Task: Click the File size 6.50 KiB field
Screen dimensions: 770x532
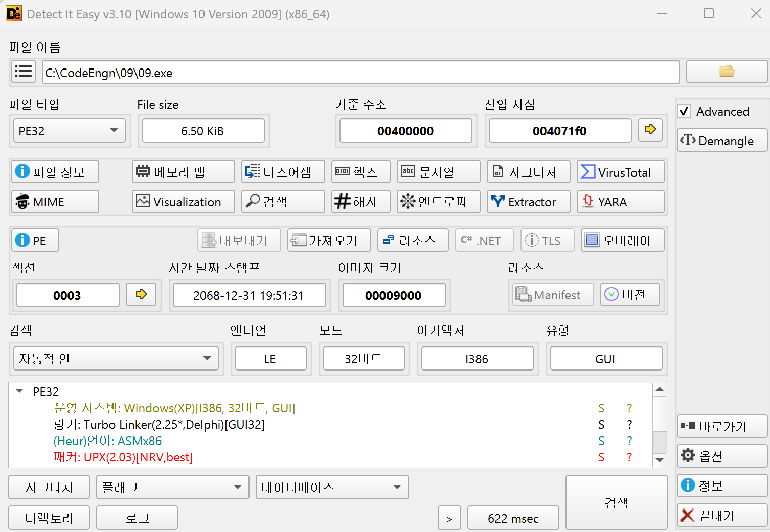Action: pyautogui.click(x=203, y=130)
